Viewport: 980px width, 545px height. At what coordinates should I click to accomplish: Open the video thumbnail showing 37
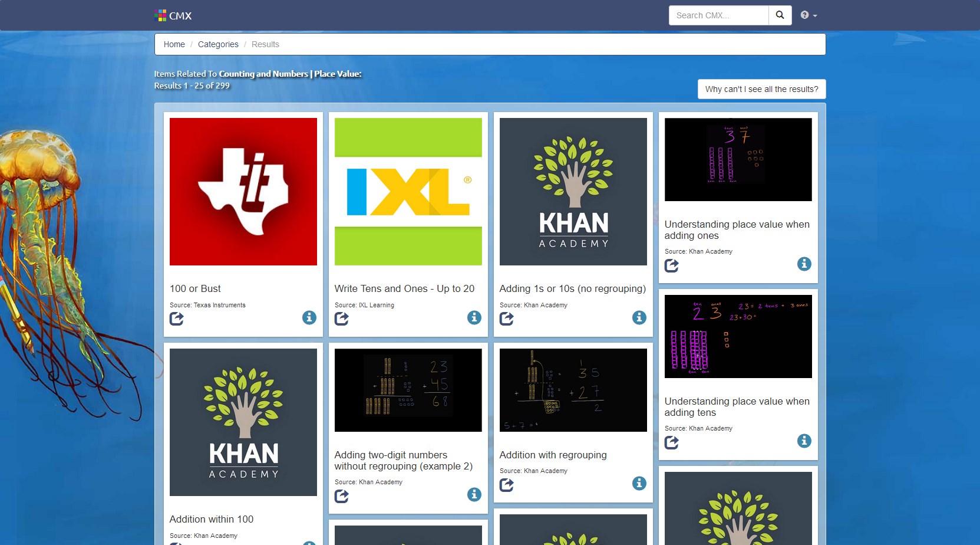click(x=738, y=159)
